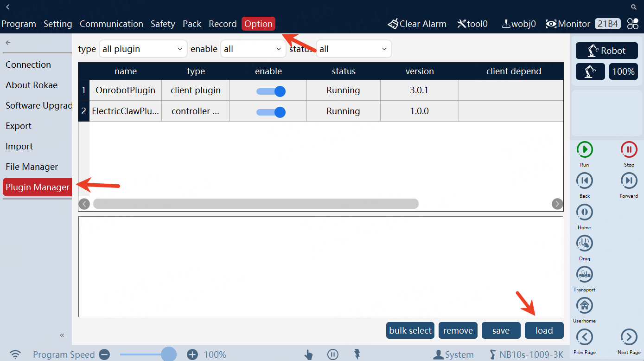The height and width of the screenshot is (361, 644).
Task: Click the Home position icon
Action: (x=585, y=212)
